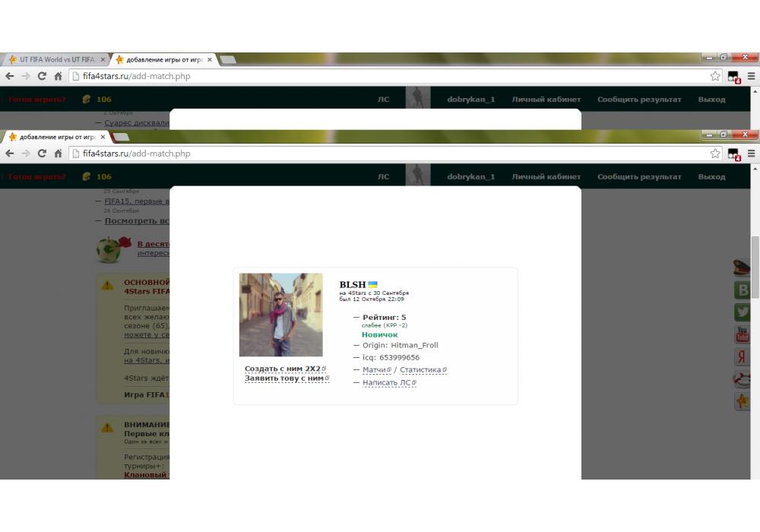Click the Twitter icon in the right sidebar
Screen dimensions: 760x532
click(743, 312)
